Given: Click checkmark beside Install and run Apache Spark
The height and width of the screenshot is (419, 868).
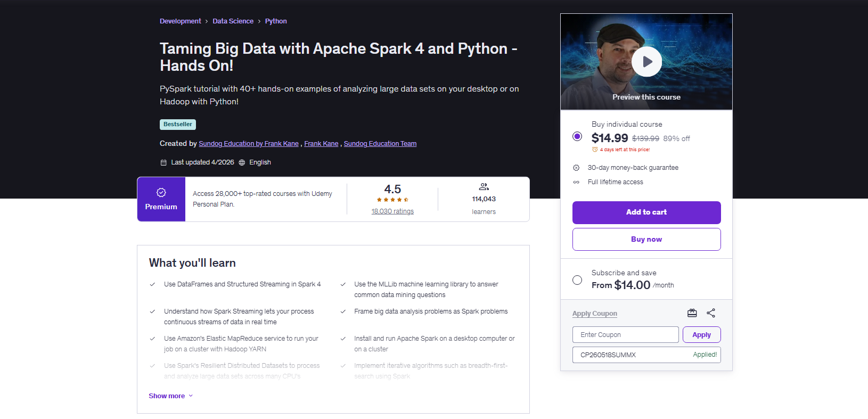Looking at the screenshot, I should 343,339.
